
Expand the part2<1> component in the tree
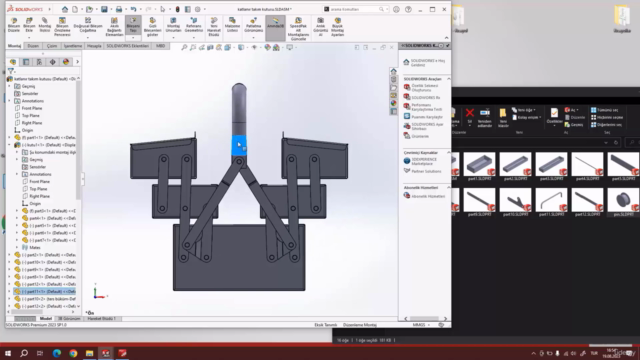tap(9, 255)
